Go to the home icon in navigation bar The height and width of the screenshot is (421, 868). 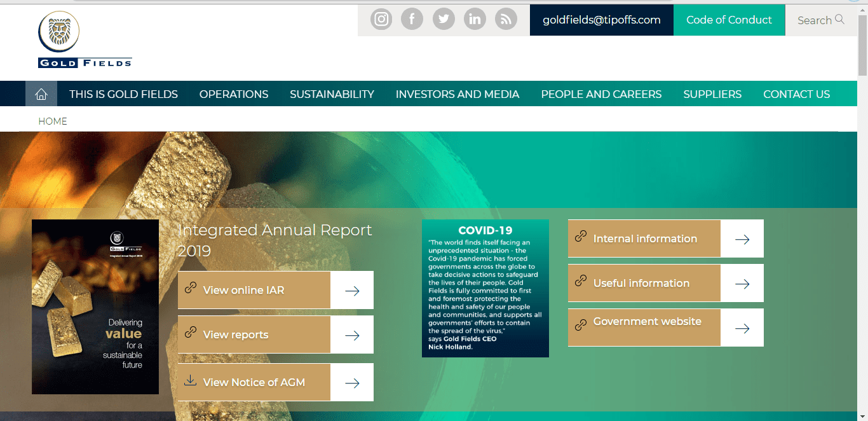(41, 94)
